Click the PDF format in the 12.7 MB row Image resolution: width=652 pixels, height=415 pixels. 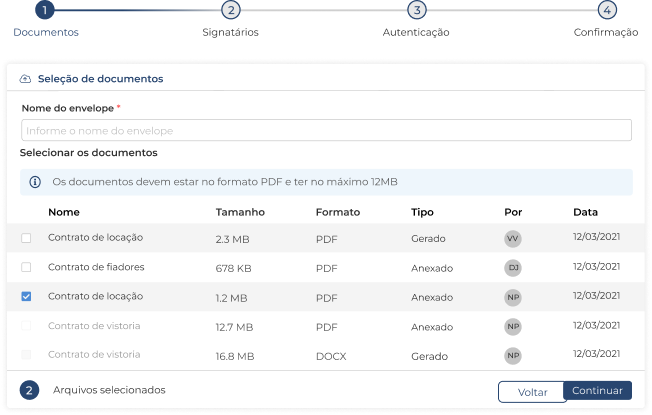326,327
